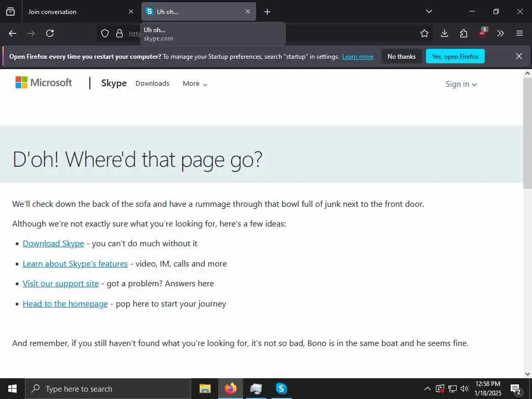The height and width of the screenshot is (399, 532).
Task: Open the clock and date flyout
Action: tap(487, 389)
